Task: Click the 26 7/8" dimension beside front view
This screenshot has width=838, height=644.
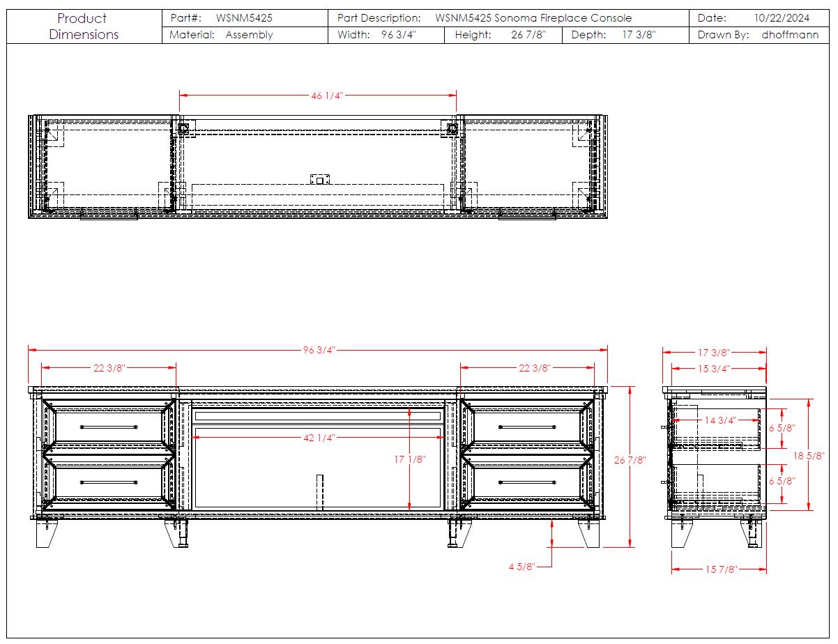Action: click(x=630, y=460)
